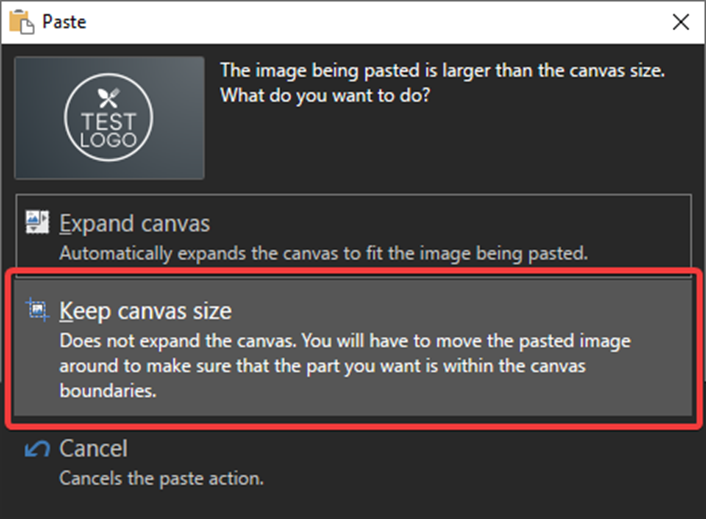Click the 'image being pasted is larger' message
The image size is (706, 519).
pos(442,71)
